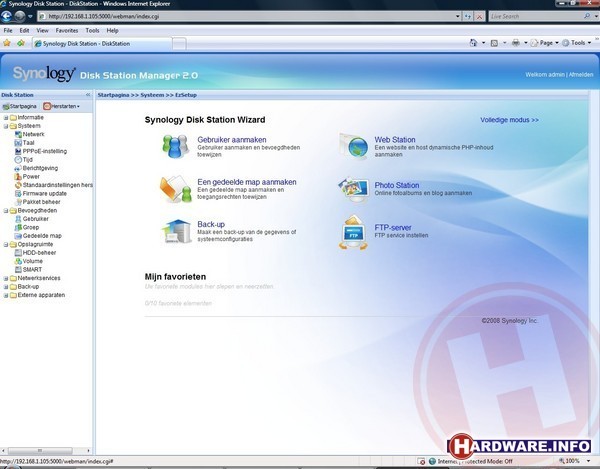This screenshot has height=469, width=600.
Task: Open Firmware update in the tree
Action: point(44,193)
